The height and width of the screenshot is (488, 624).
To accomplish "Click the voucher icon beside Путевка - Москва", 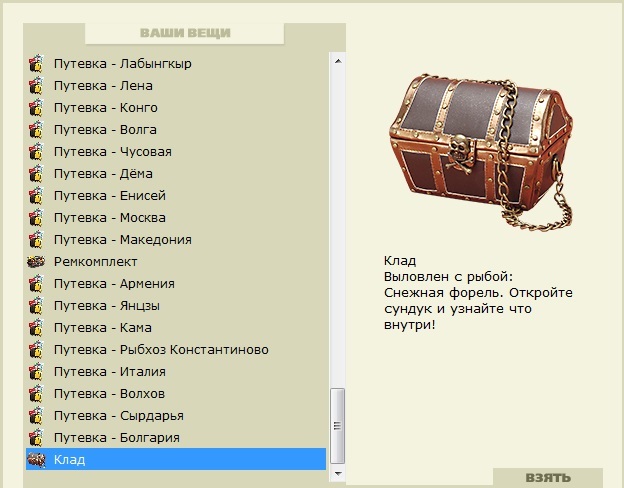I will pos(36,217).
